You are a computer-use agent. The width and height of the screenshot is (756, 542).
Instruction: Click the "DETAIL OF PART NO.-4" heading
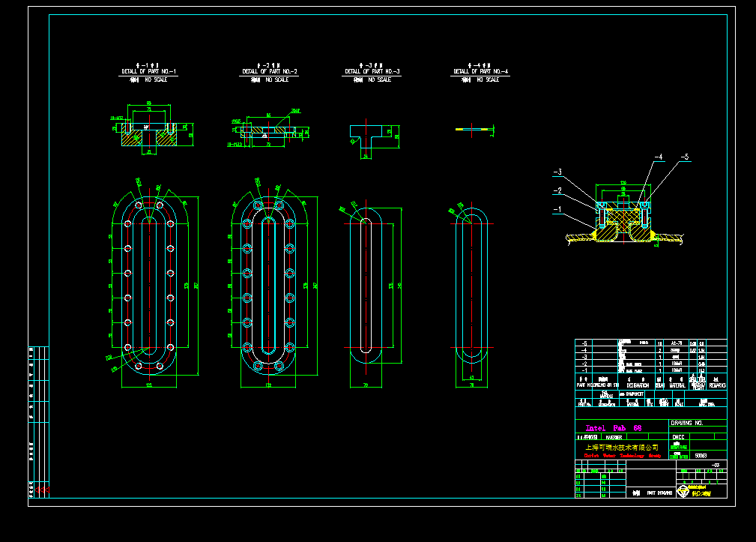click(x=480, y=72)
